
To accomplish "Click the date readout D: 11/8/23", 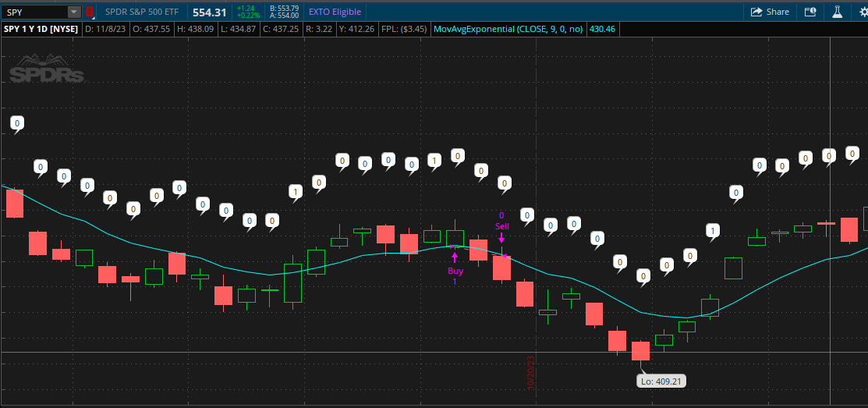I will pos(106,30).
